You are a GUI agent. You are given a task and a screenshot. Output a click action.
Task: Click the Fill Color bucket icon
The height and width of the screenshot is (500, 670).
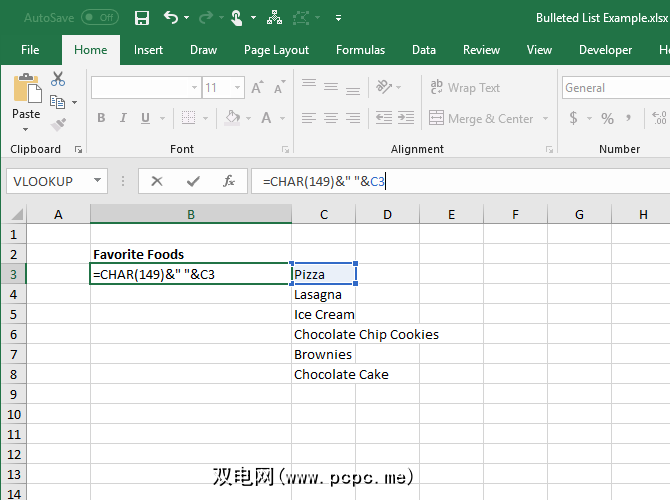tap(232, 118)
